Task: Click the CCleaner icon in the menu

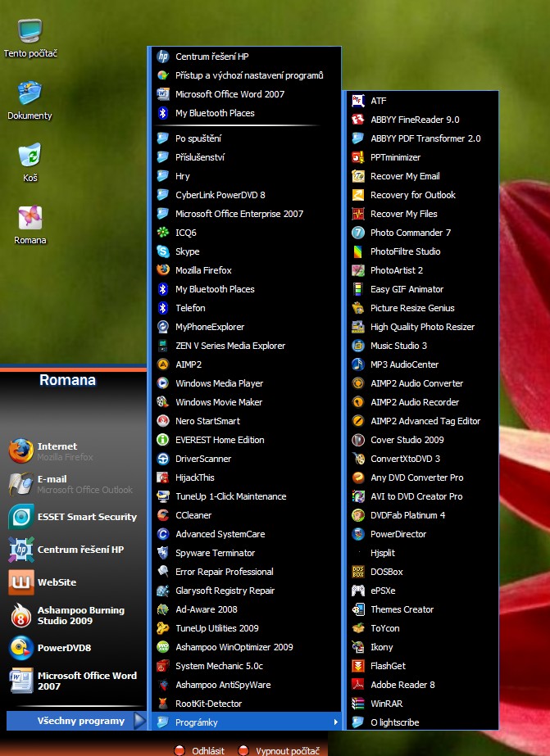Action: [162, 515]
